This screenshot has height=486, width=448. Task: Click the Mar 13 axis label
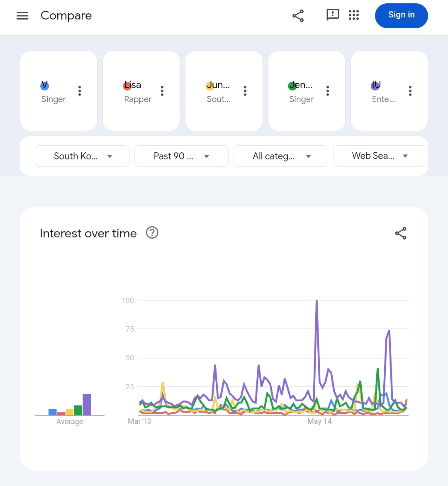point(139,421)
